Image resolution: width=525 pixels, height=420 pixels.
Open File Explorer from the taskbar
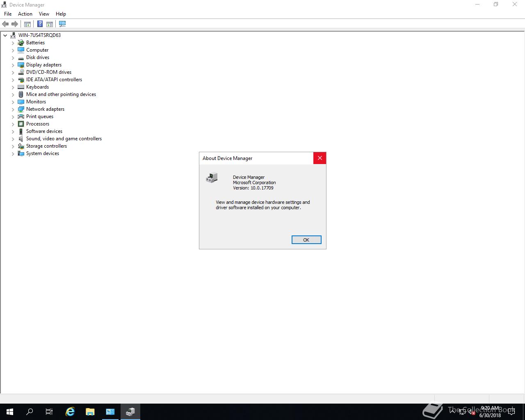click(90, 412)
